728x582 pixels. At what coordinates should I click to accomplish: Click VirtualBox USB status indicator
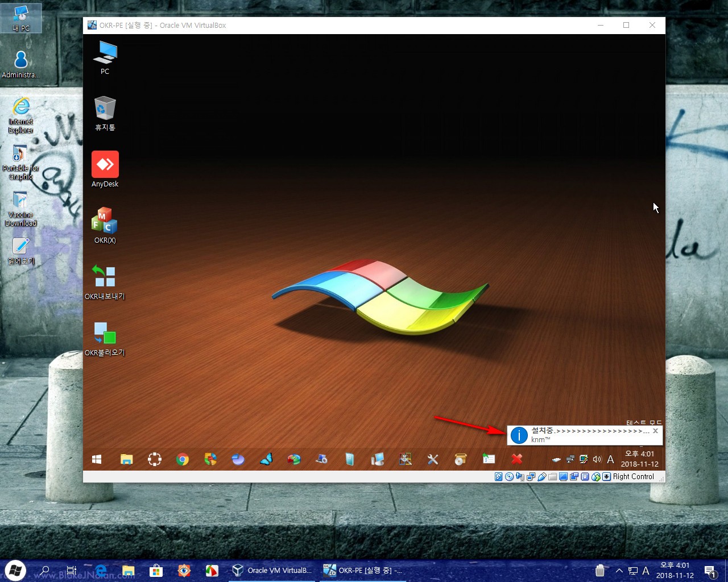point(541,477)
